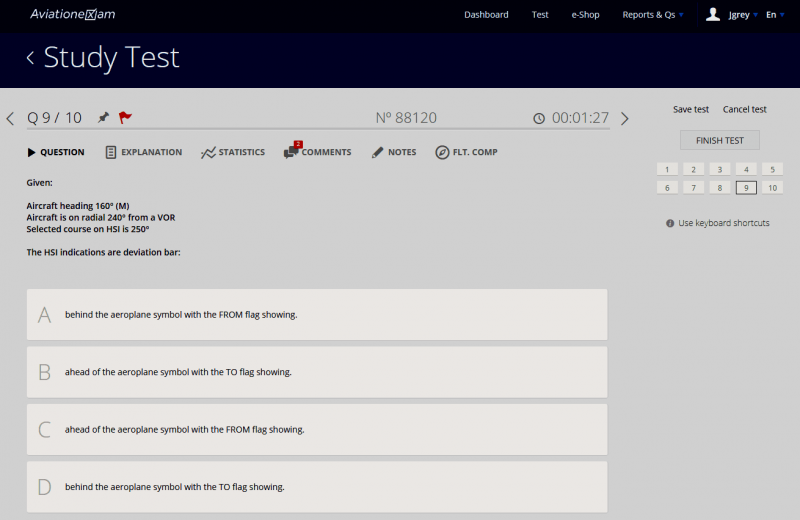800x520 pixels.
Task: Open the En language dropdown
Action: coord(774,15)
